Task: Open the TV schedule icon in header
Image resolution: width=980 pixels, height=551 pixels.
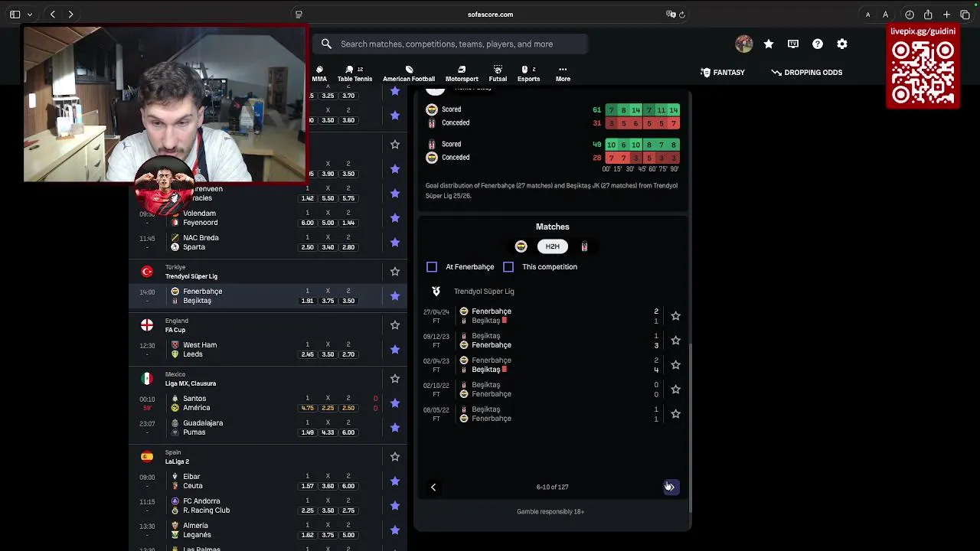Action: (x=793, y=44)
